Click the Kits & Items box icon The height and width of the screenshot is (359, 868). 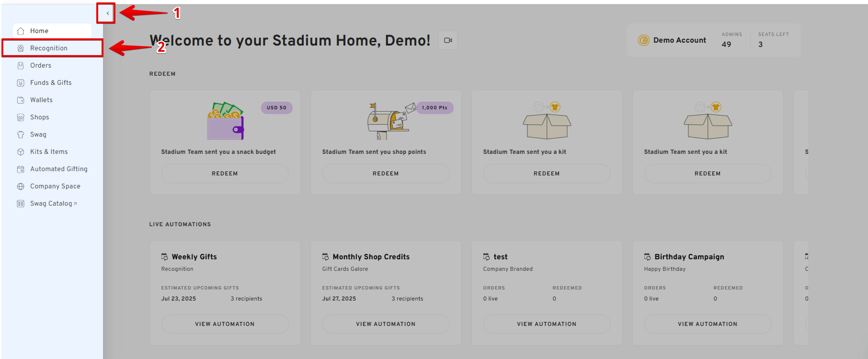click(x=21, y=152)
